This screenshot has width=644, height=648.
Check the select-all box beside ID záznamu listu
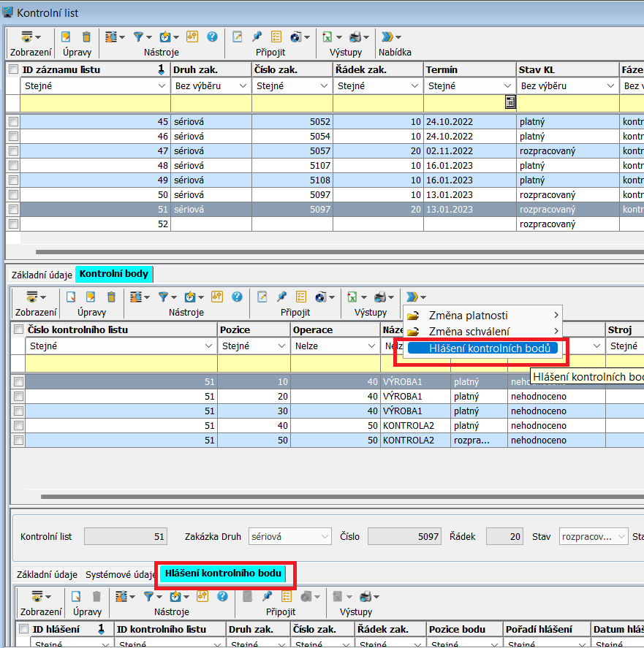click(14, 70)
